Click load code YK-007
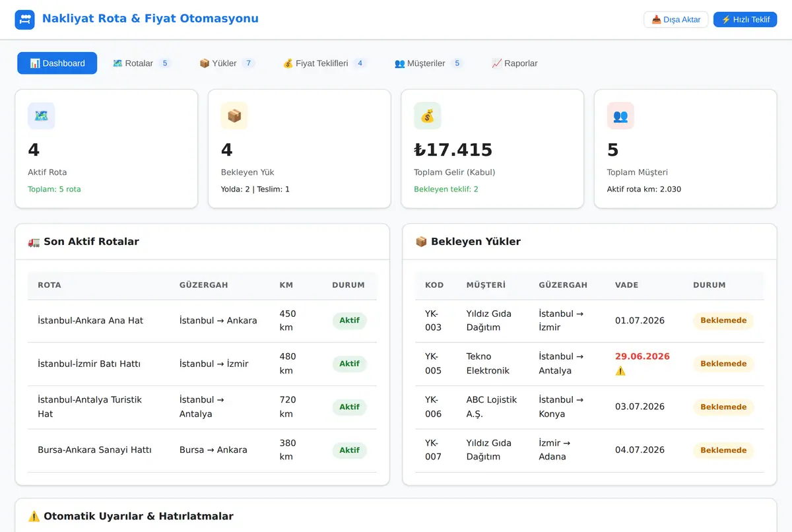The image size is (792, 532). pos(434,450)
